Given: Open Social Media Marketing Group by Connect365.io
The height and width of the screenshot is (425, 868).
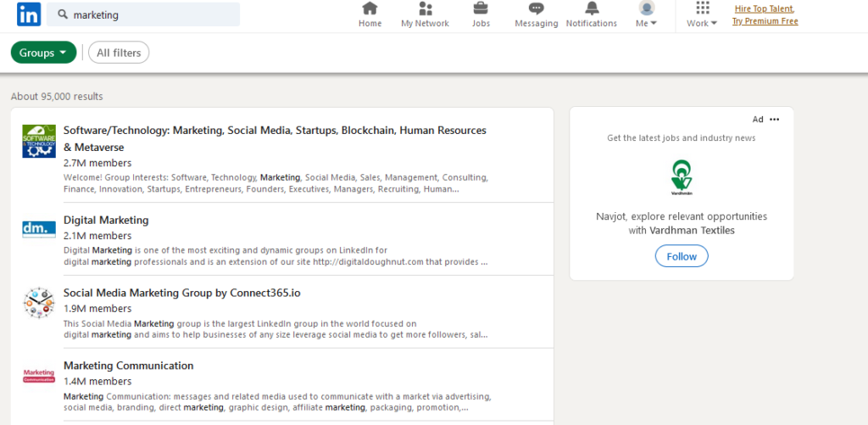Looking at the screenshot, I should (x=182, y=293).
